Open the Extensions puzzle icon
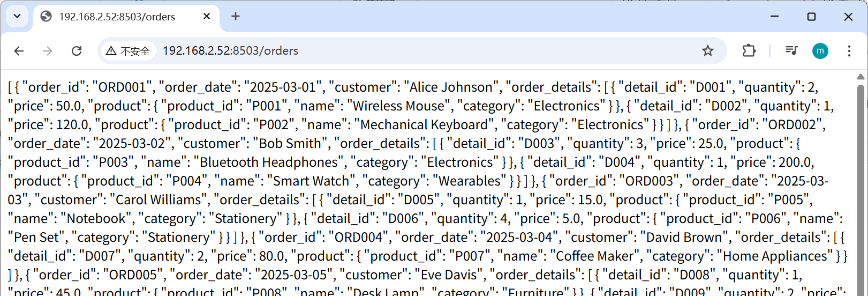 pos(749,51)
